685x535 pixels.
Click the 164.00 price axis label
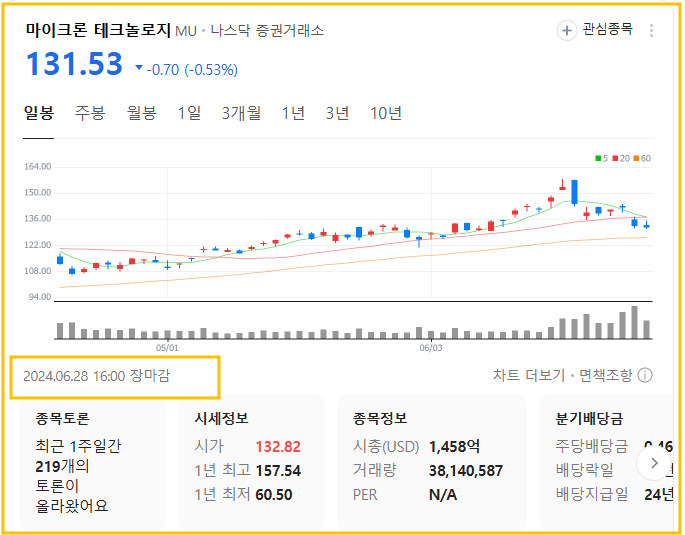[x=38, y=166]
